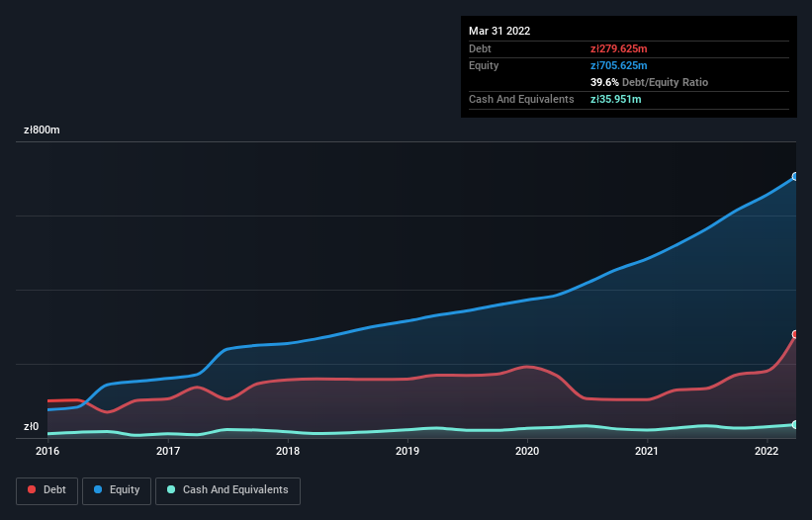Click the zł800m y-axis label
This screenshot has height=520, width=812.
point(42,130)
